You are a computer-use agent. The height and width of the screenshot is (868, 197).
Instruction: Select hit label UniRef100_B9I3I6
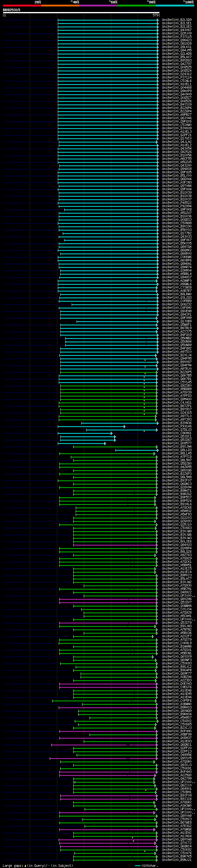tap(177, 799)
